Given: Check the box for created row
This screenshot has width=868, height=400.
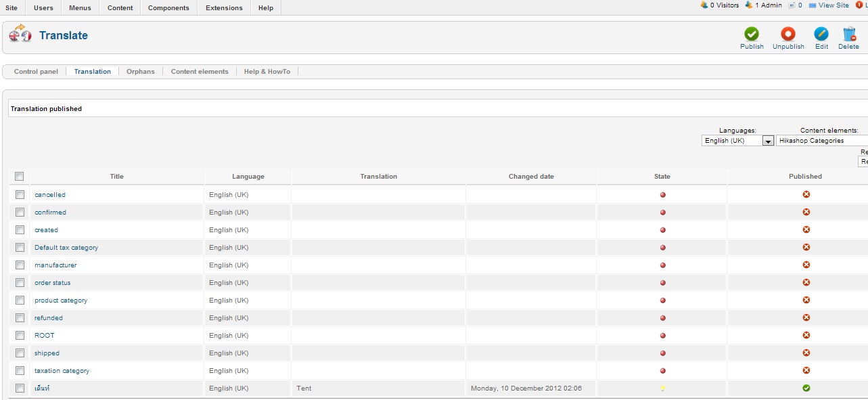Looking at the screenshot, I should (x=20, y=229).
